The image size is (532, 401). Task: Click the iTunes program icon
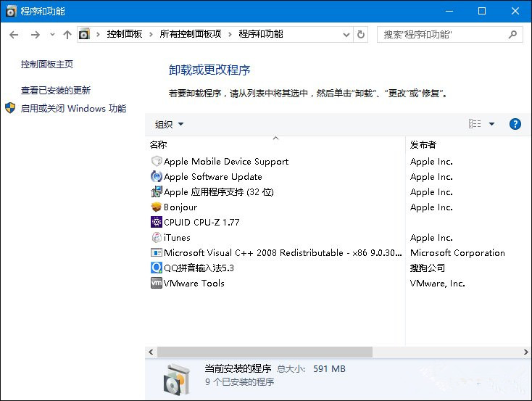click(156, 238)
